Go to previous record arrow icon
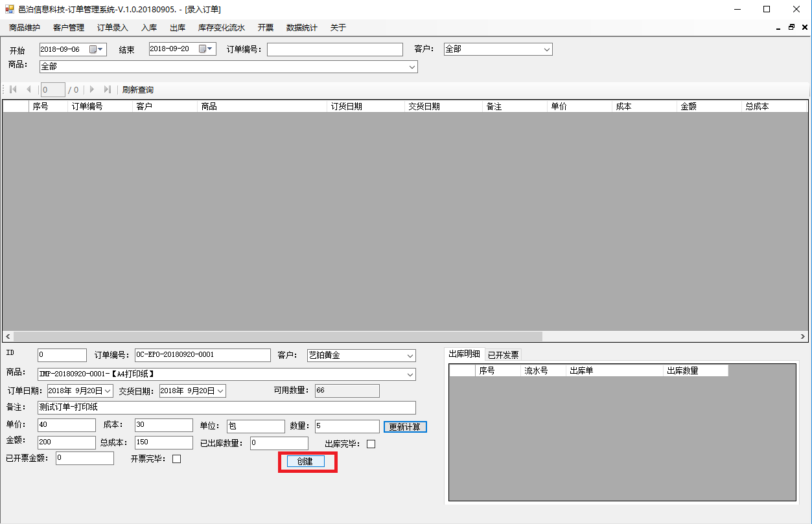812x524 pixels. coord(28,89)
